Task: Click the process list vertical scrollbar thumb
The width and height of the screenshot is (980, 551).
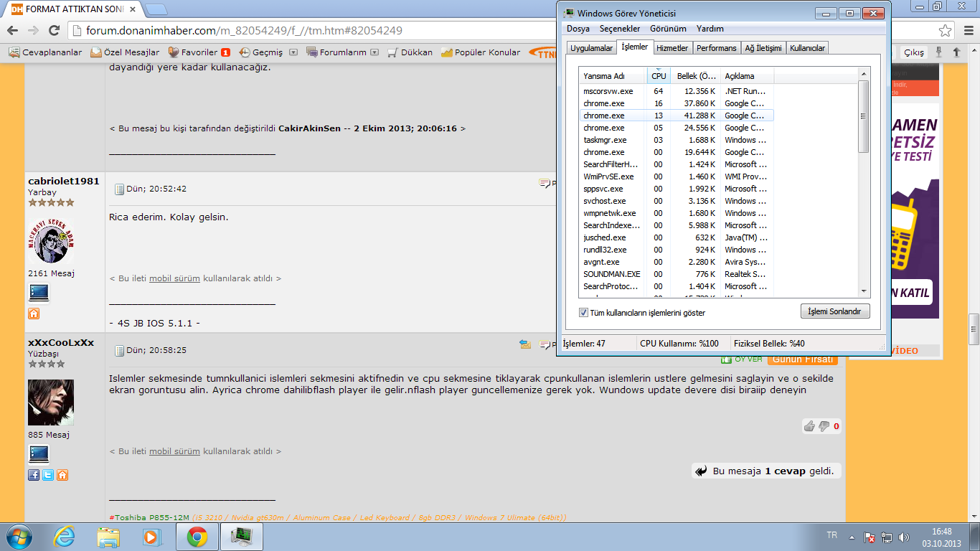Action: click(863, 116)
